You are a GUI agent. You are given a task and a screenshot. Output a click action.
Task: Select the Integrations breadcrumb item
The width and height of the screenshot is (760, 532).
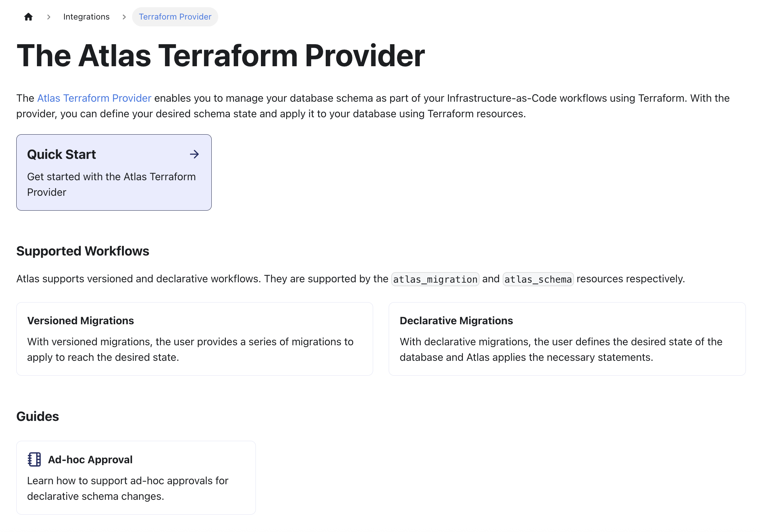click(86, 17)
